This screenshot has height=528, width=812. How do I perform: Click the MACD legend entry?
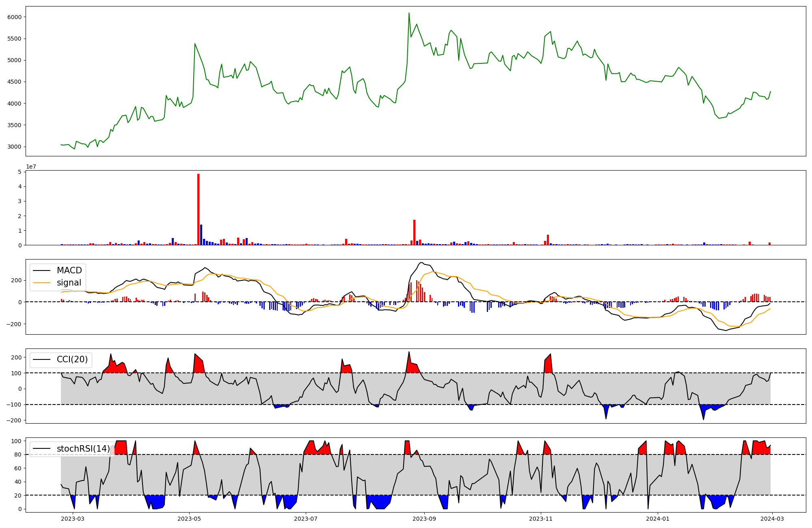(69, 270)
